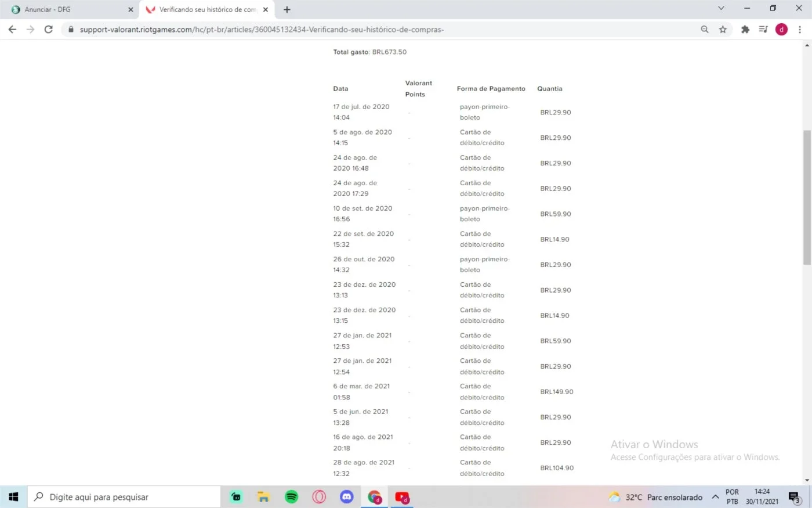
Task: Click the scrollbar down arrow
Action: 807,481
